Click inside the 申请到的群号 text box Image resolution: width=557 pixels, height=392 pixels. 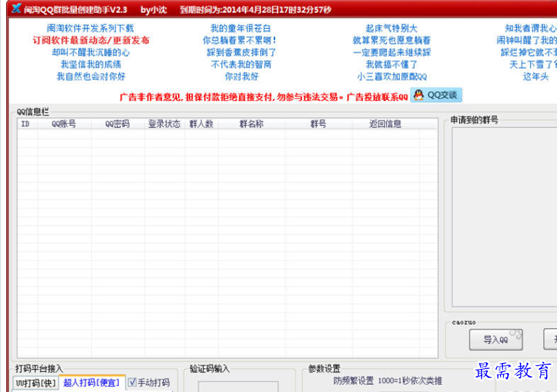[504, 217]
